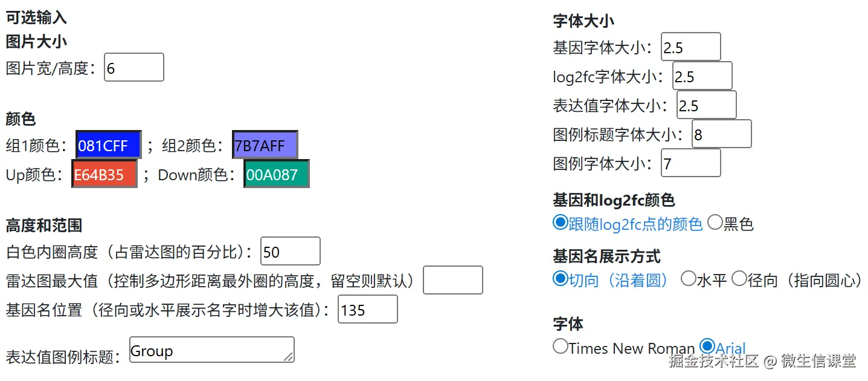The image size is (868, 381).
Task: Click the 图片宽/高度 input field
Action: [x=133, y=67]
